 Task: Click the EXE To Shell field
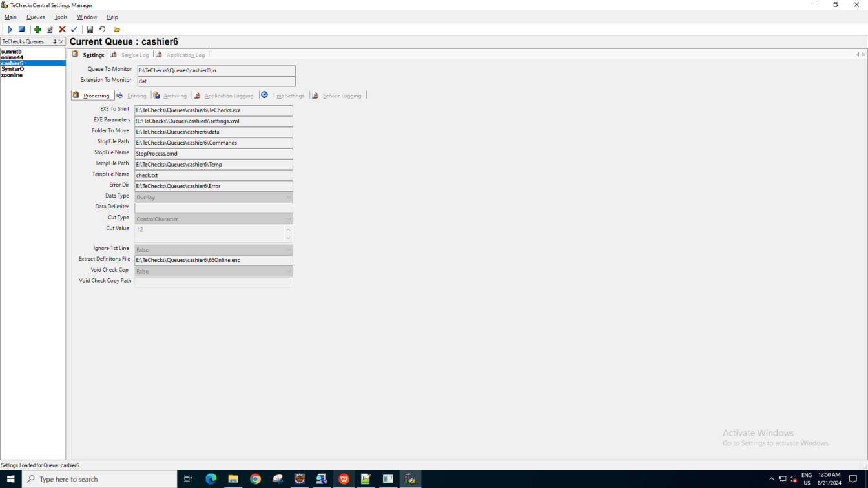[x=214, y=110]
